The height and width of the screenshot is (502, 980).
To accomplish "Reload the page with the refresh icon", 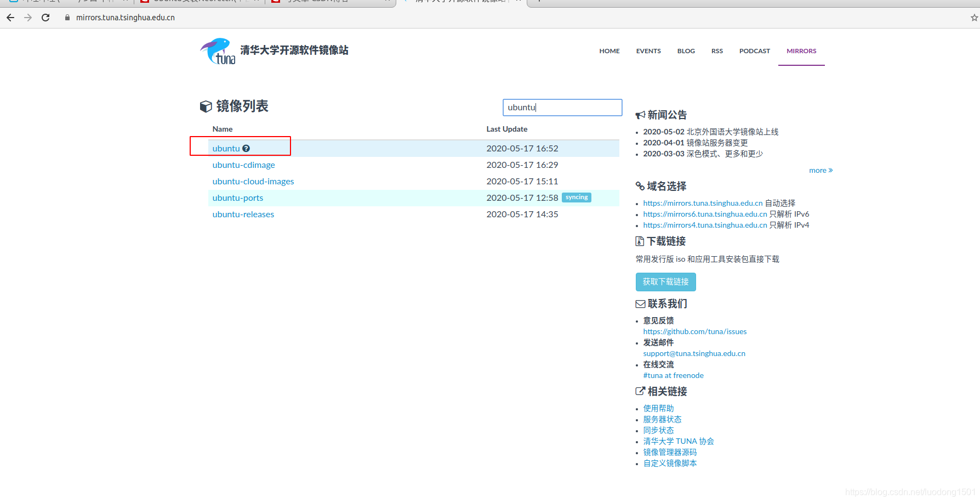I will tap(45, 18).
